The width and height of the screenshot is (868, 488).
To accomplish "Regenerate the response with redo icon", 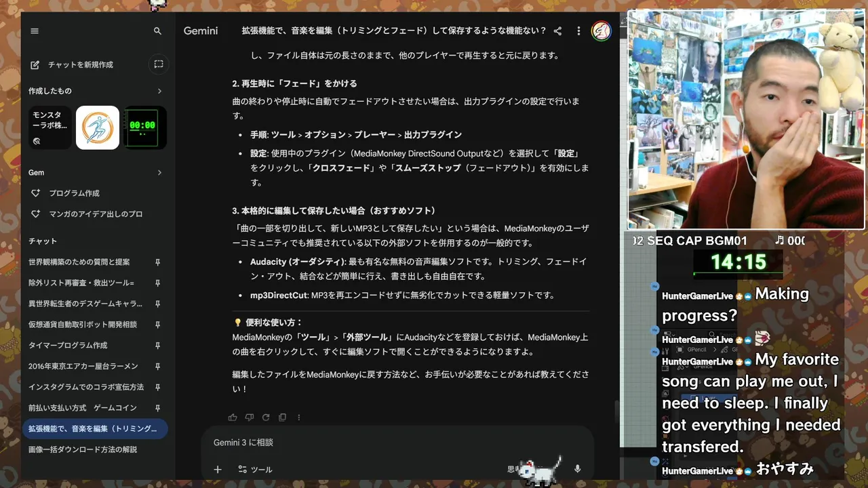I will (266, 418).
